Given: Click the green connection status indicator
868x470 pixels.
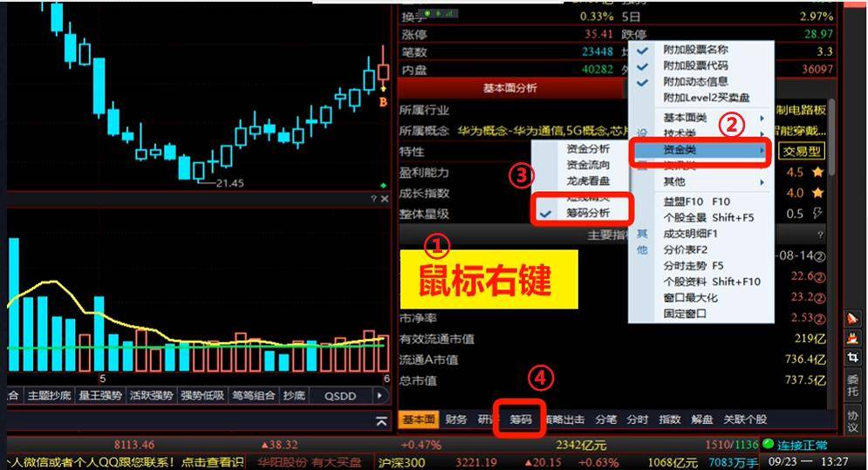Looking at the screenshot, I should click(768, 444).
